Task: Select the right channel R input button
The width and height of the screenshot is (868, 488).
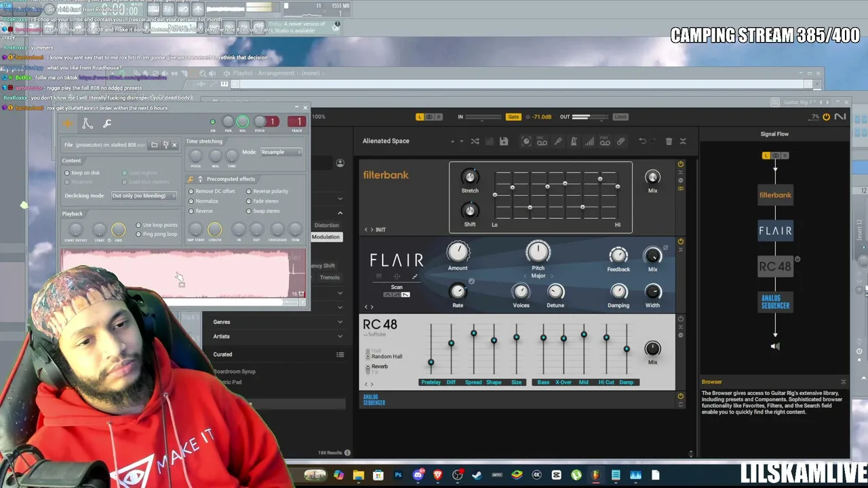Action: (x=437, y=117)
